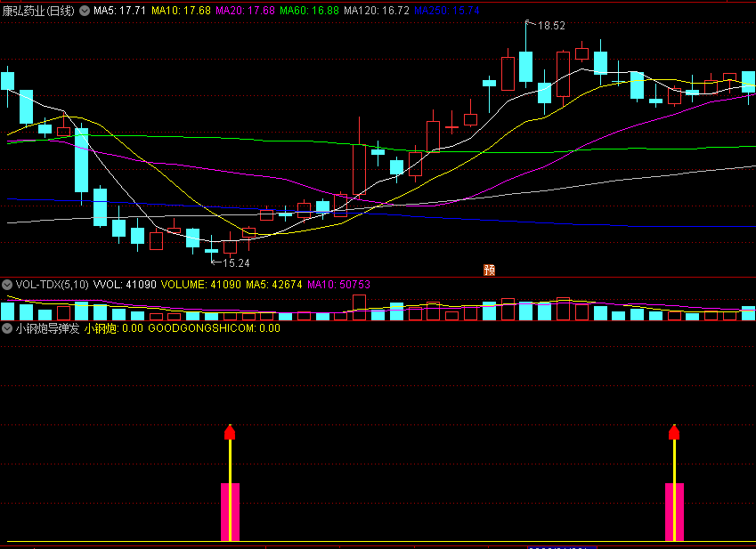Click the VVOL: 41090 value

pos(125,285)
